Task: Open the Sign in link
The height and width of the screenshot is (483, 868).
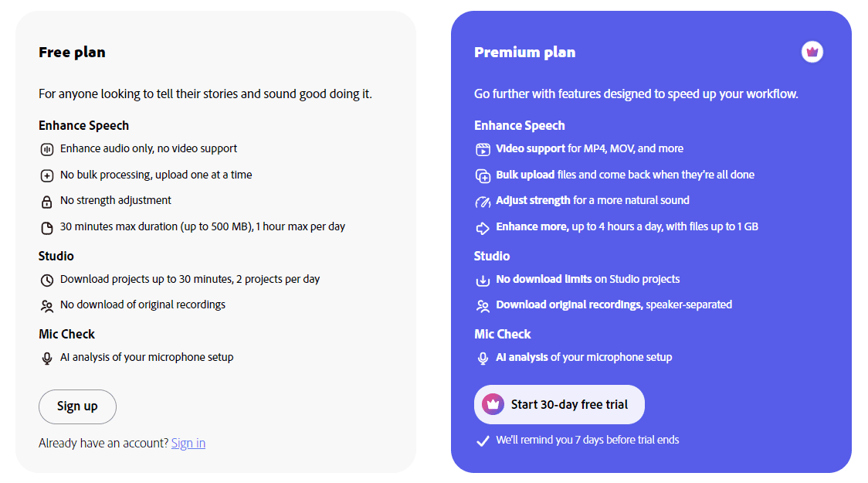Action: (x=188, y=443)
